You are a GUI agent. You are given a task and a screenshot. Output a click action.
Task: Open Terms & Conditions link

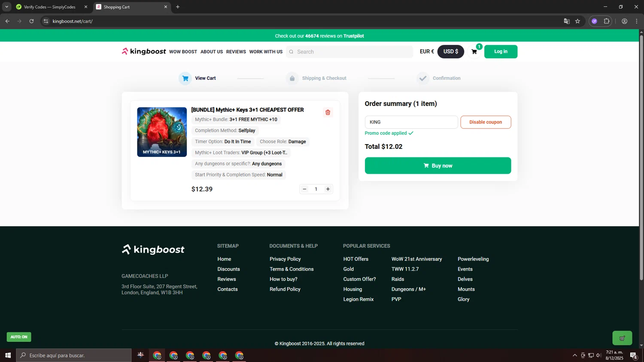(292, 269)
